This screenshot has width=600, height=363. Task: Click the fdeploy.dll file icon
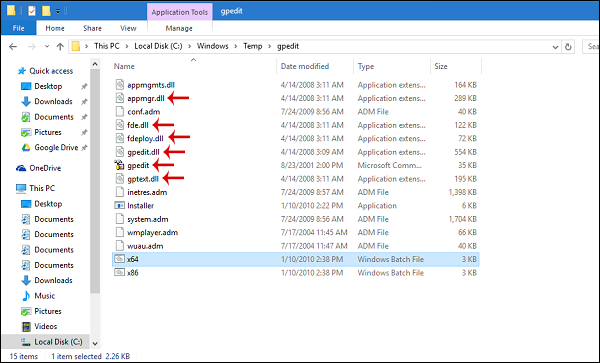point(120,138)
